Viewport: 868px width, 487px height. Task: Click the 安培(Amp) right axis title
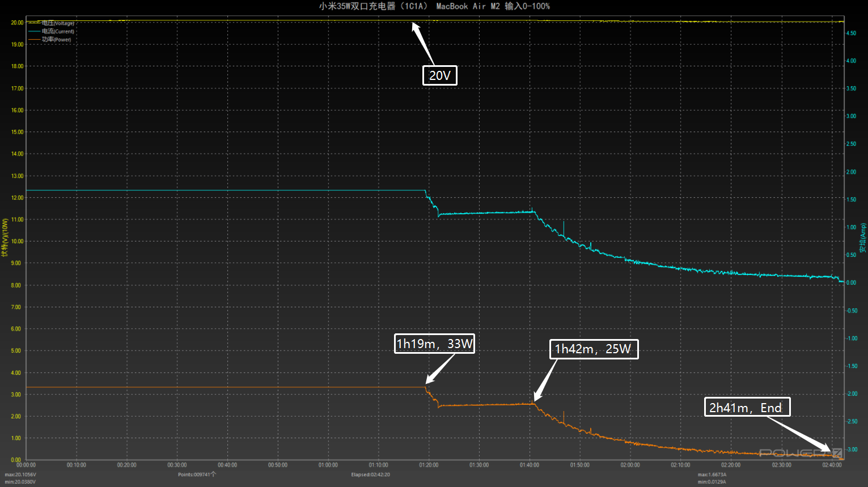863,238
